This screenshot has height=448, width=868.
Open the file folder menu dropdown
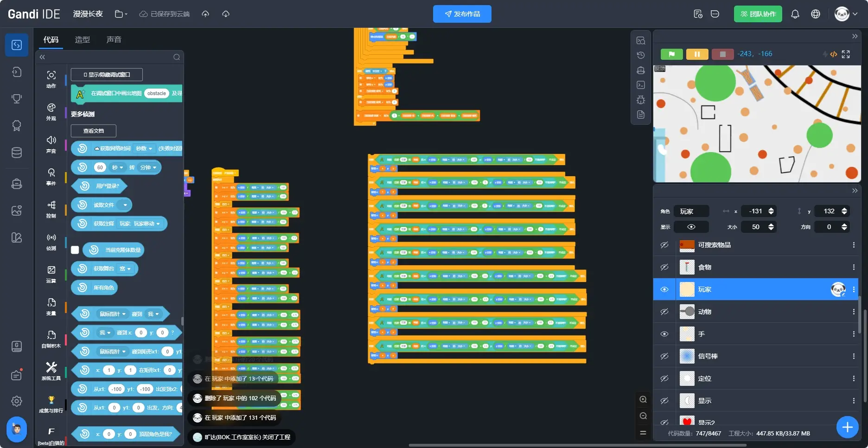pos(121,14)
